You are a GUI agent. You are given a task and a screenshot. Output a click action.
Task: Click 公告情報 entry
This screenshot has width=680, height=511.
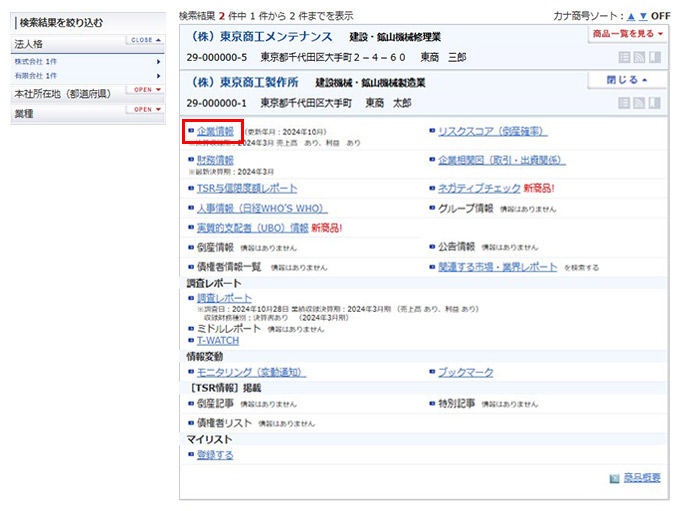click(456, 247)
